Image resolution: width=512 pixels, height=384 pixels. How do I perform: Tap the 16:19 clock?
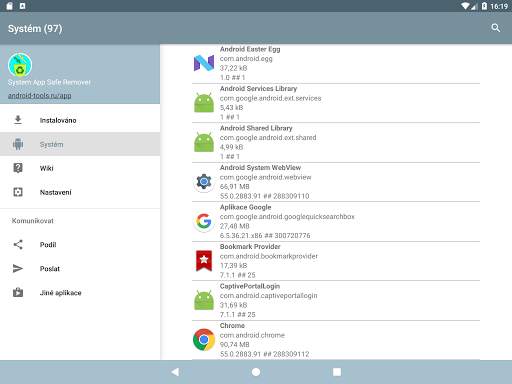pyautogui.click(x=499, y=6)
